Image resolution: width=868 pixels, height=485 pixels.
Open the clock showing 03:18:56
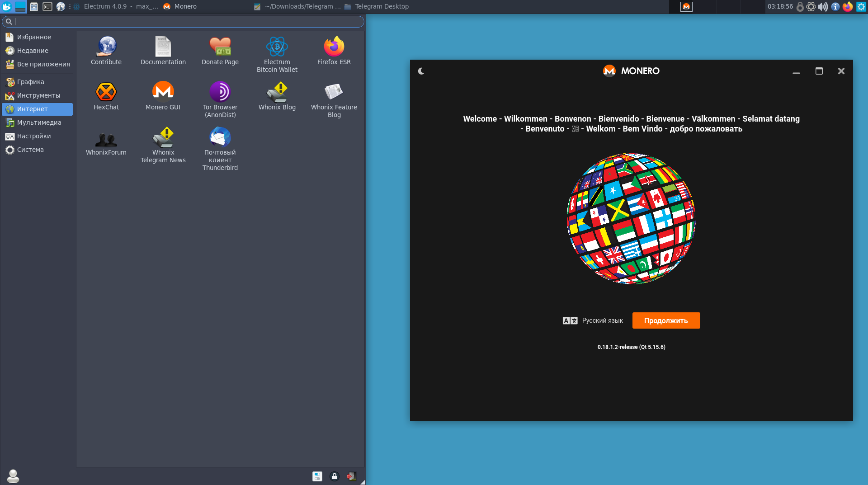point(780,6)
